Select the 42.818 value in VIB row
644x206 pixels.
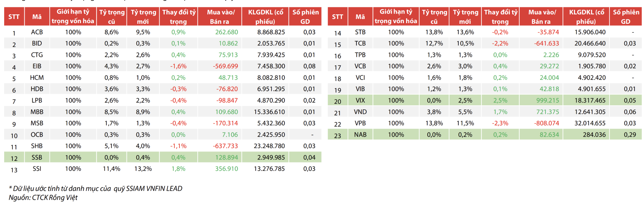point(549,89)
